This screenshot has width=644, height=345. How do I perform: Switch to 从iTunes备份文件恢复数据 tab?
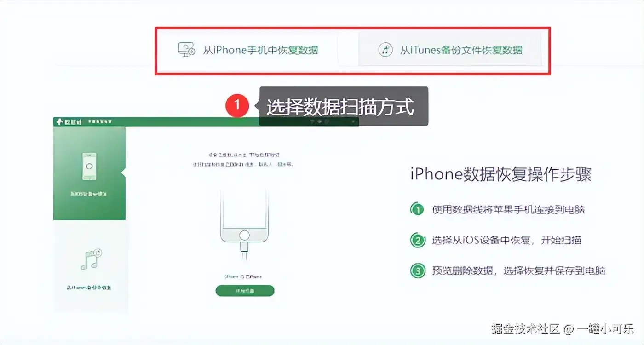(x=450, y=49)
